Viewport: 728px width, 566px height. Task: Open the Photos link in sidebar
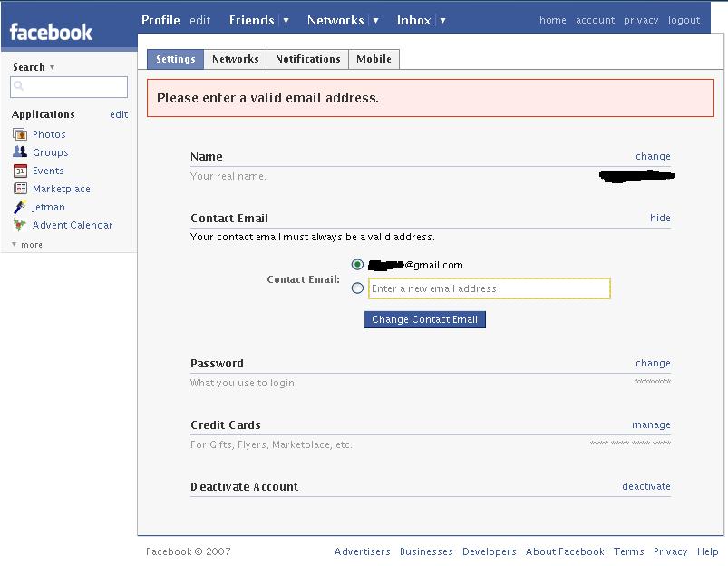coord(49,134)
